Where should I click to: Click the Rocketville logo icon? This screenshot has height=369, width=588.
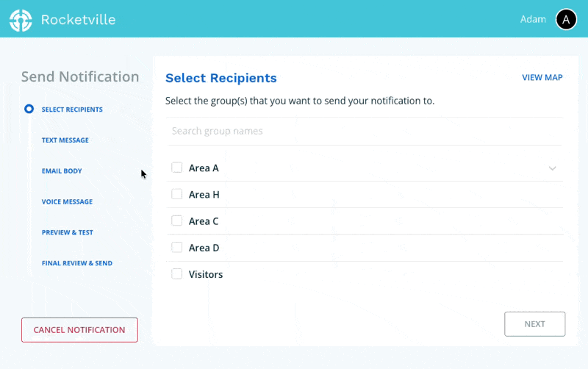[x=21, y=20]
